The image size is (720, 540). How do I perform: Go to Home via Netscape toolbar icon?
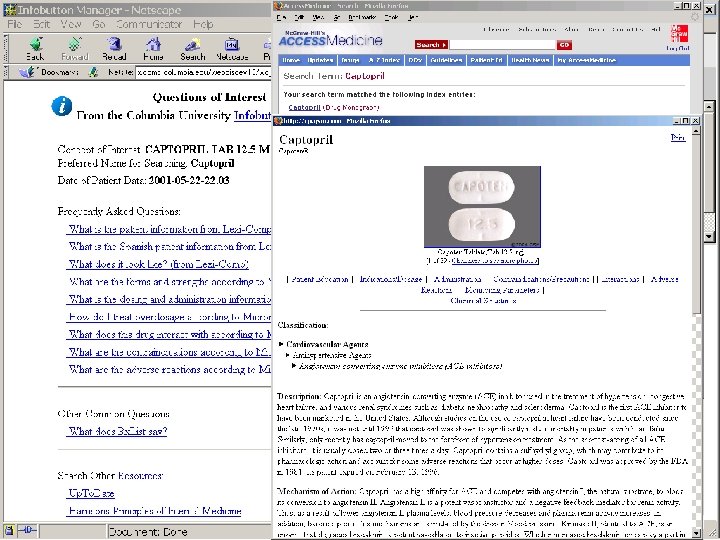coord(153,45)
